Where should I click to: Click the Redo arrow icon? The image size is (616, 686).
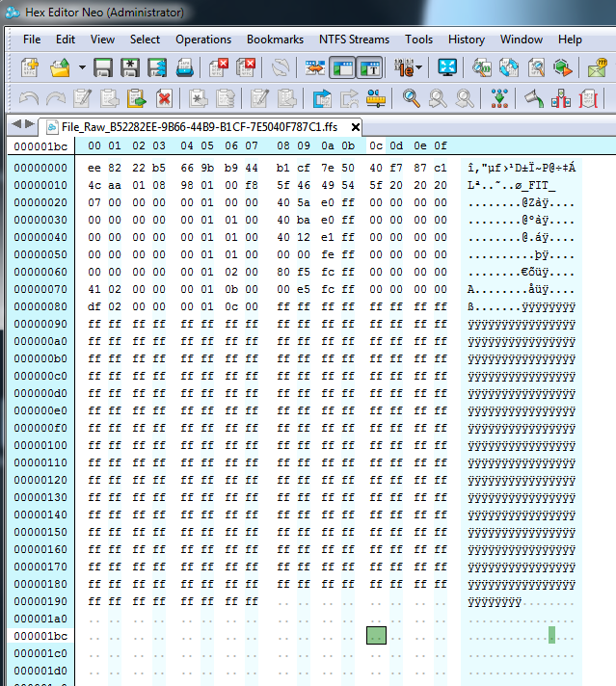[56, 98]
